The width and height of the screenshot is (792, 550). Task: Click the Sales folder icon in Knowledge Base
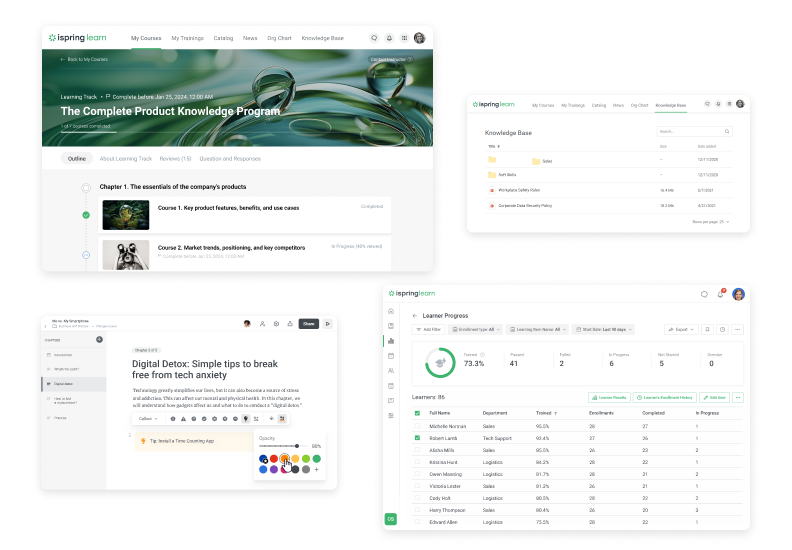point(536,161)
